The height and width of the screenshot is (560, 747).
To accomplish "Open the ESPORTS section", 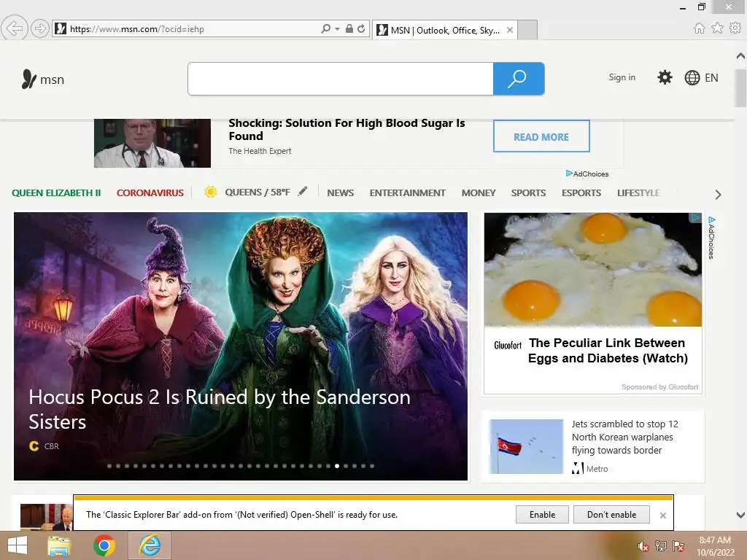I will [581, 192].
